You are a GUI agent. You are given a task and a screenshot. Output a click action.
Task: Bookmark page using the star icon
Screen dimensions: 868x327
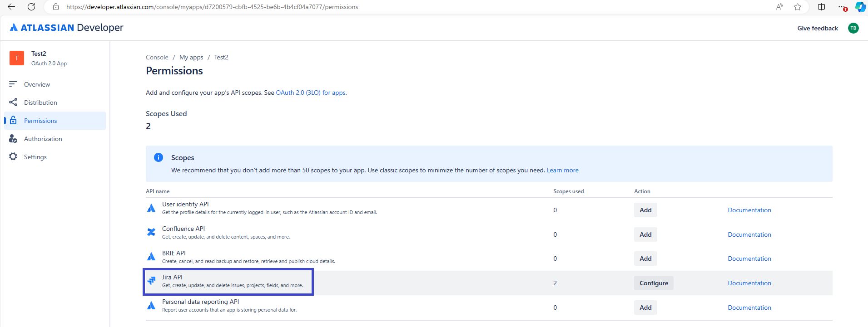797,7
